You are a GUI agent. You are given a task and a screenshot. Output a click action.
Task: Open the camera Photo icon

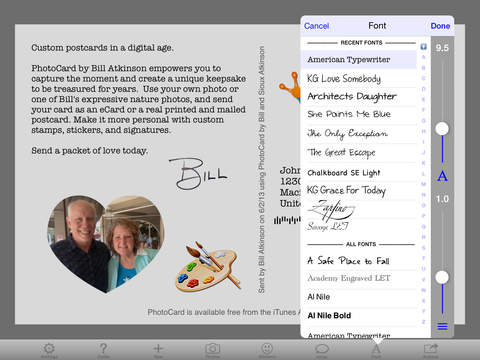click(x=212, y=350)
